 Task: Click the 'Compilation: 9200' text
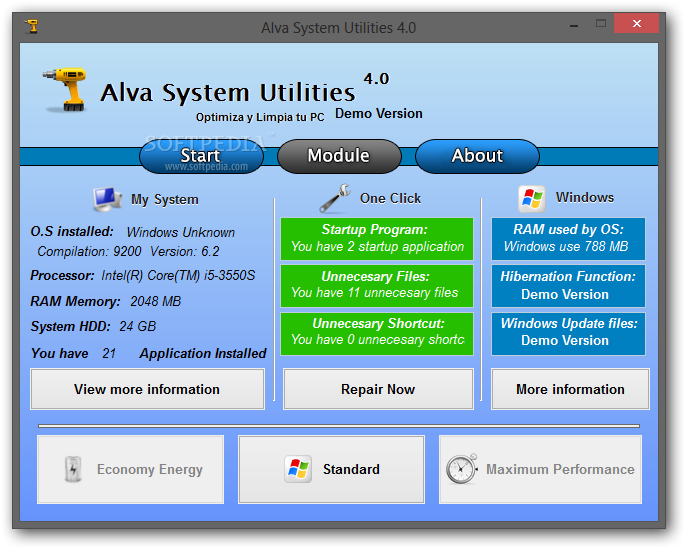pos(89,252)
